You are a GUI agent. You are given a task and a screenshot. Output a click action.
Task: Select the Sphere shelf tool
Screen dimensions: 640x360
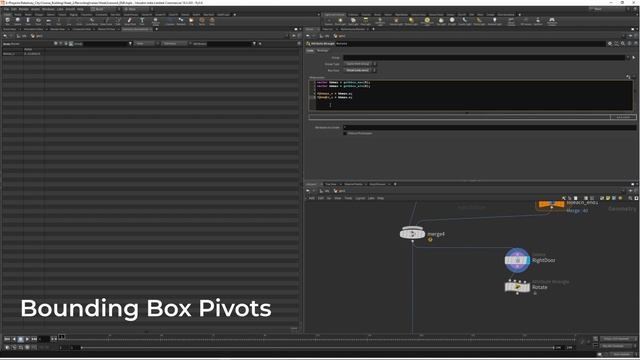pyautogui.click(x=18, y=21)
